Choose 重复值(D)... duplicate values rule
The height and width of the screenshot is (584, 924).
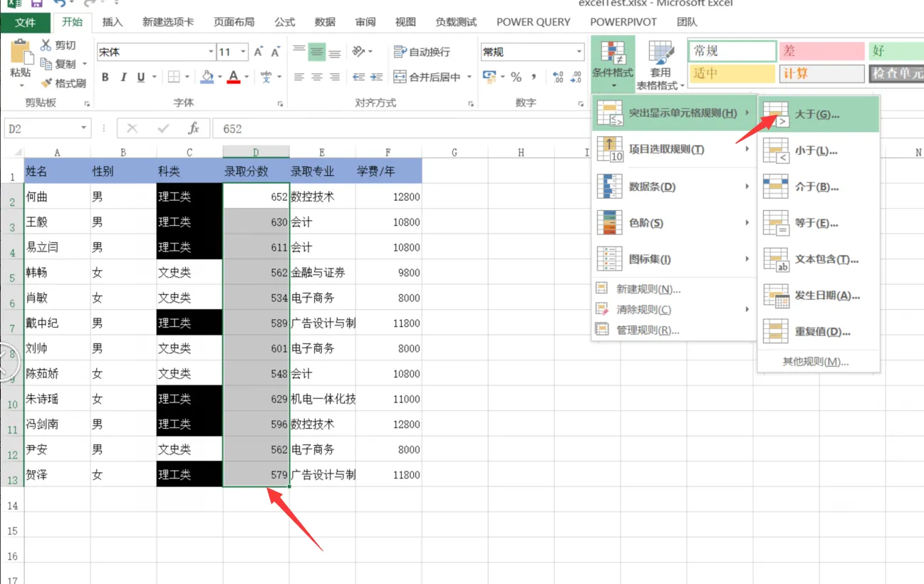point(819,331)
